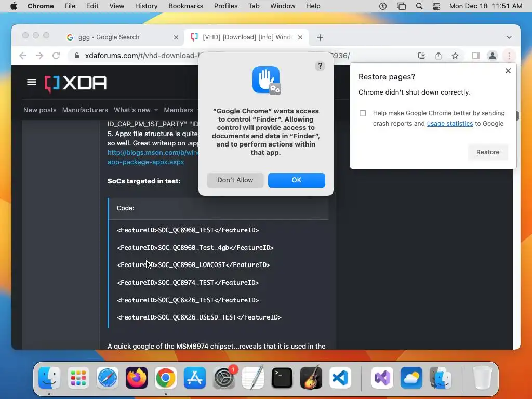Open the History menu
Screen dimensions: 532x399
click(x=146, y=6)
